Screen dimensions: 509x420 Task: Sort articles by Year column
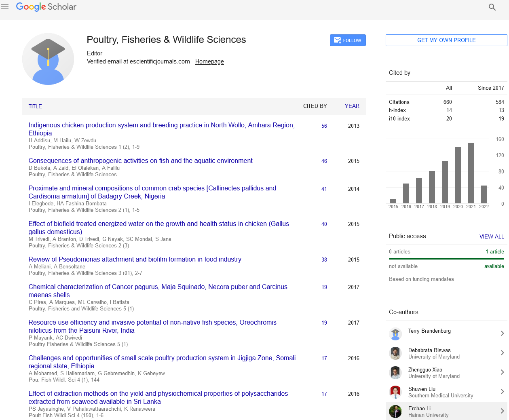coord(352,106)
